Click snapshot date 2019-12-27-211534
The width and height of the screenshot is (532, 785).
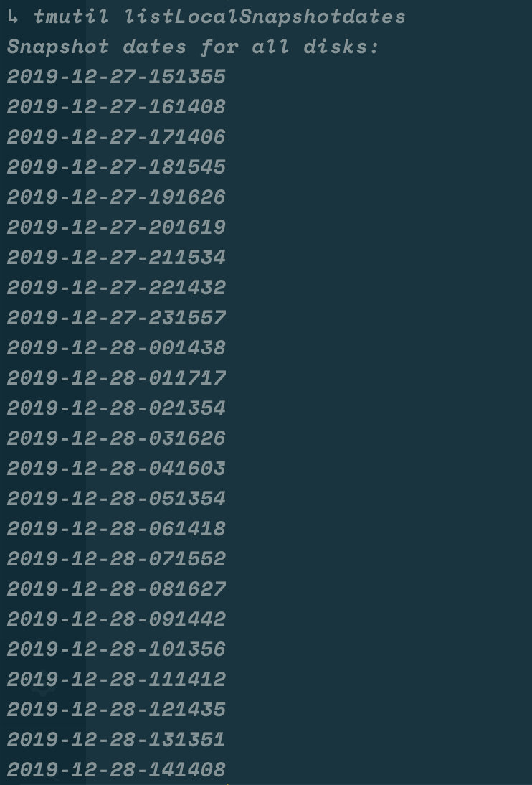pos(117,258)
